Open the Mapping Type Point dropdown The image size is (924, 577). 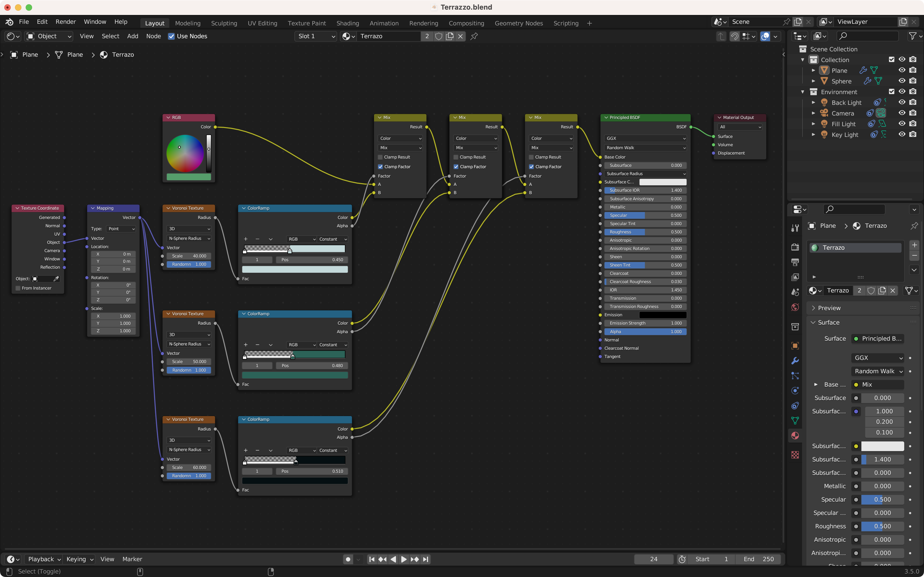click(121, 229)
